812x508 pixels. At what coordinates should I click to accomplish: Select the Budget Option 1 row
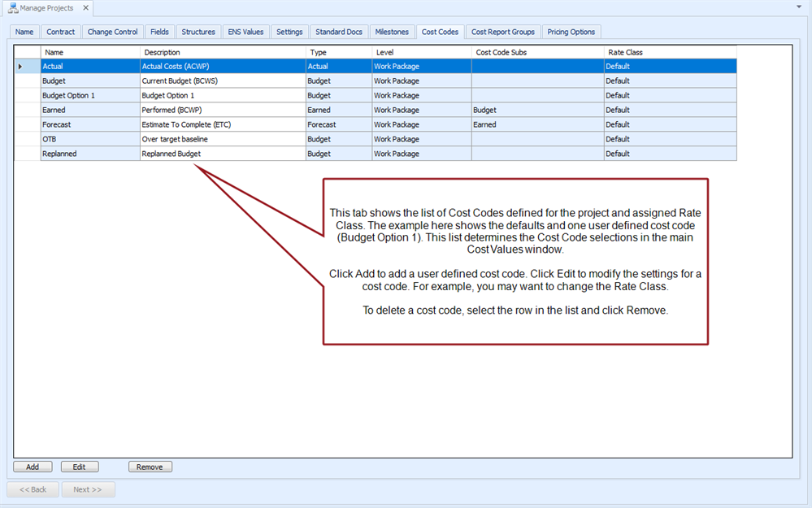(89, 96)
